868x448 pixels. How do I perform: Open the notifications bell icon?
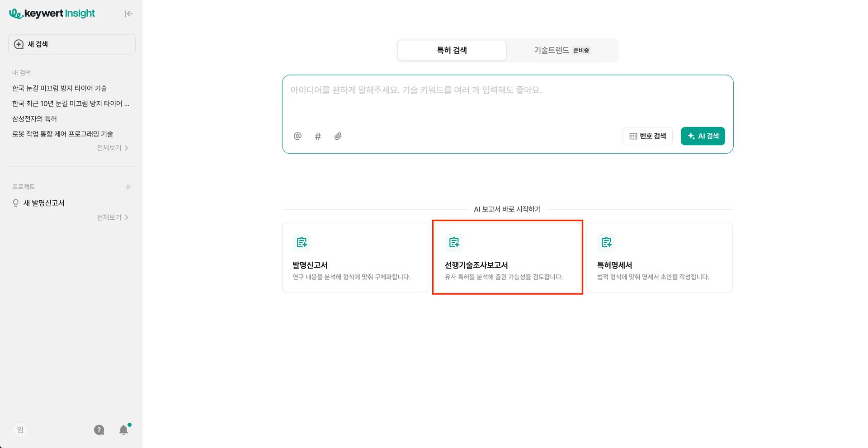tap(123, 430)
